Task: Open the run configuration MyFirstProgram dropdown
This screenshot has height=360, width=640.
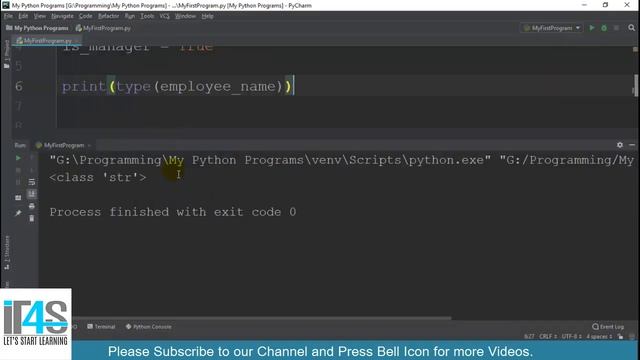Action: [552, 28]
